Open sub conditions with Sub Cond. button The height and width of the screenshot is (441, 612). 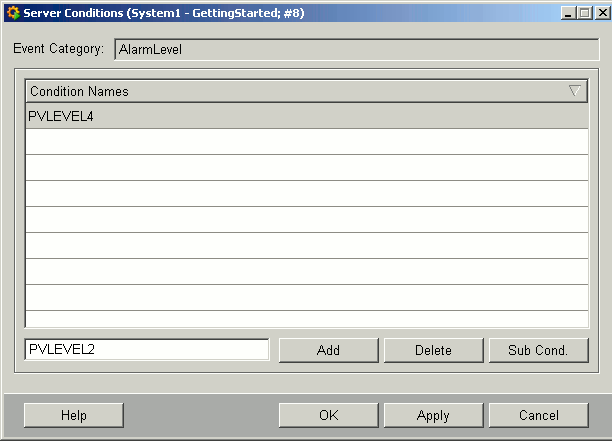coord(538,350)
